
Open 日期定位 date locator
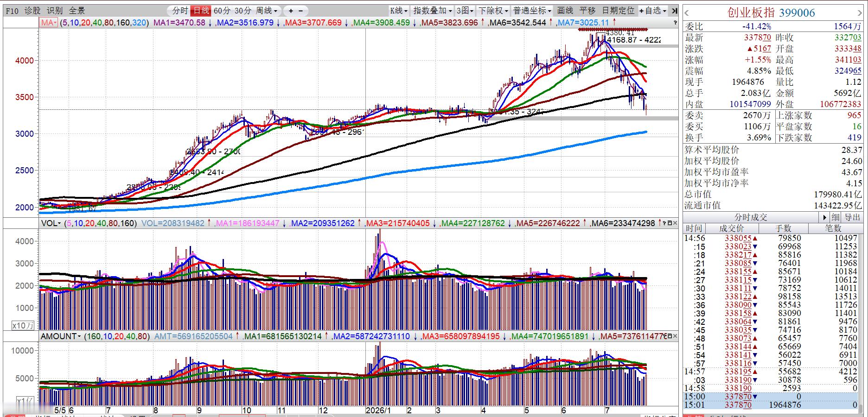[618, 11]
